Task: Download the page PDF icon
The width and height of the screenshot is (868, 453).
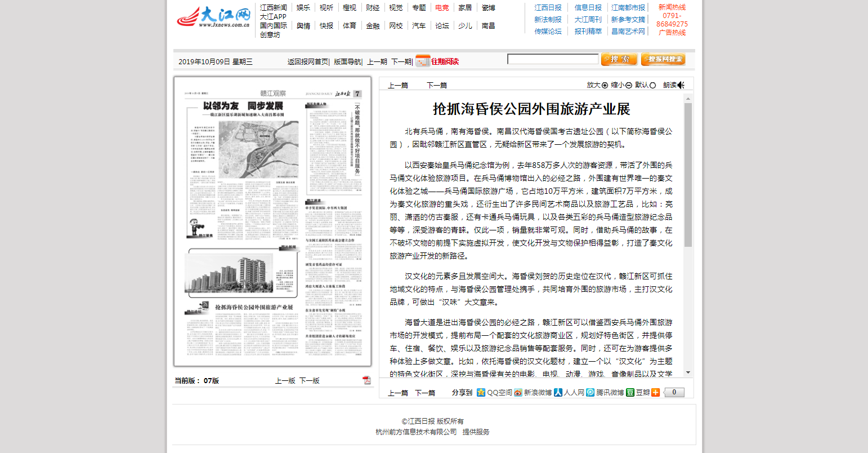Action: pyautogui.click(x=367, y=380)
